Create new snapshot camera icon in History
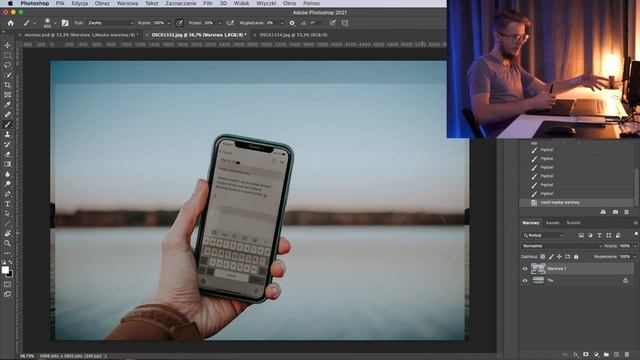640x360 pixels. coord(615,212)
